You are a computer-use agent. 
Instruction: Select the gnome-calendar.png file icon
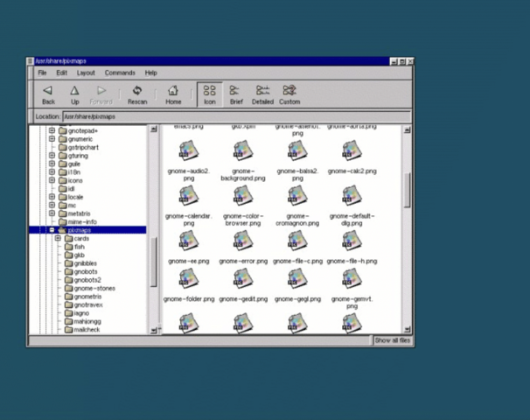coord(189,196)
